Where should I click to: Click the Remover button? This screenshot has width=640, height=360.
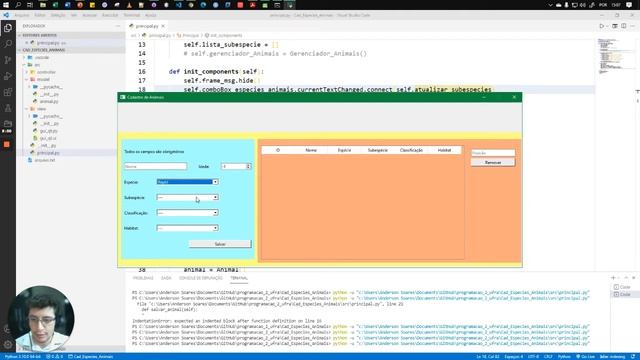[493, 162]
